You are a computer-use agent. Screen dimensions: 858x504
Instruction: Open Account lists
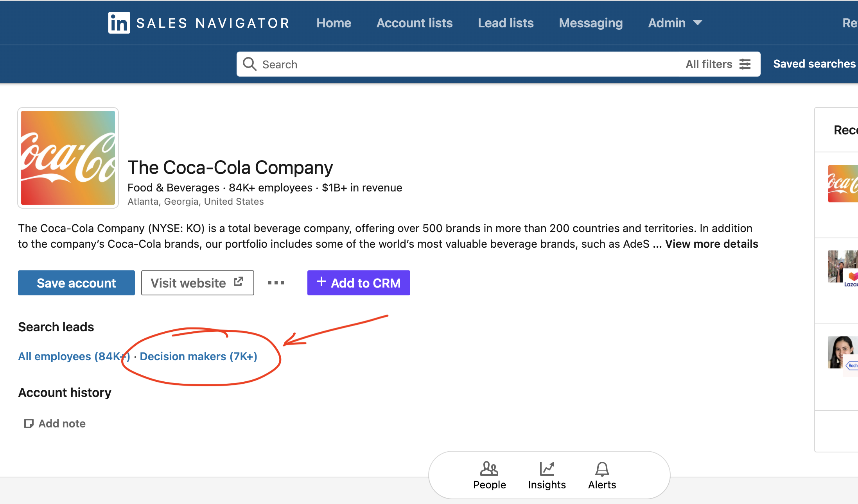414,23
